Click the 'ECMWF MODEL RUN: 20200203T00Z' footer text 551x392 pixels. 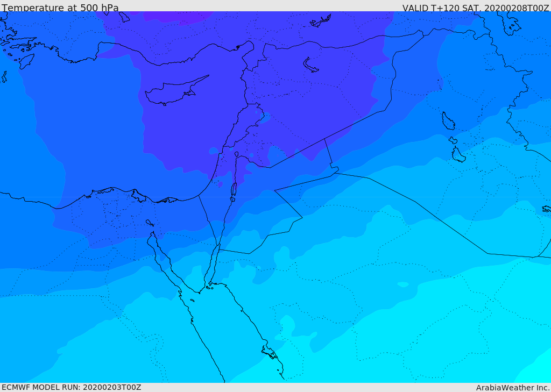pos(72,387)
